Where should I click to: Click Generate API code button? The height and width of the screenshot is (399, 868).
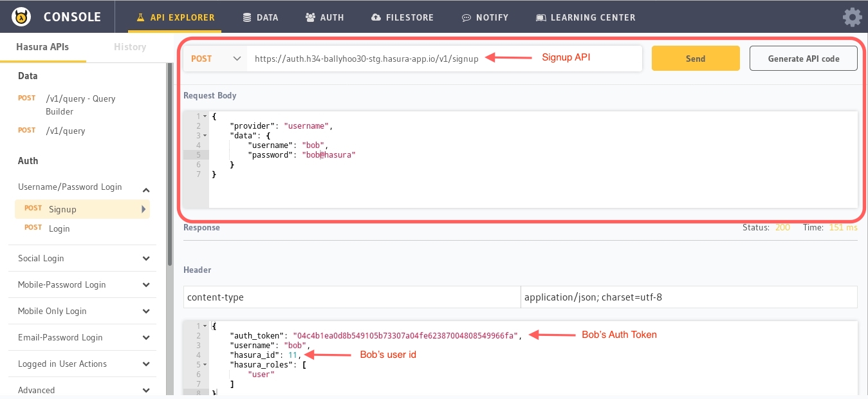coord(804,59)
